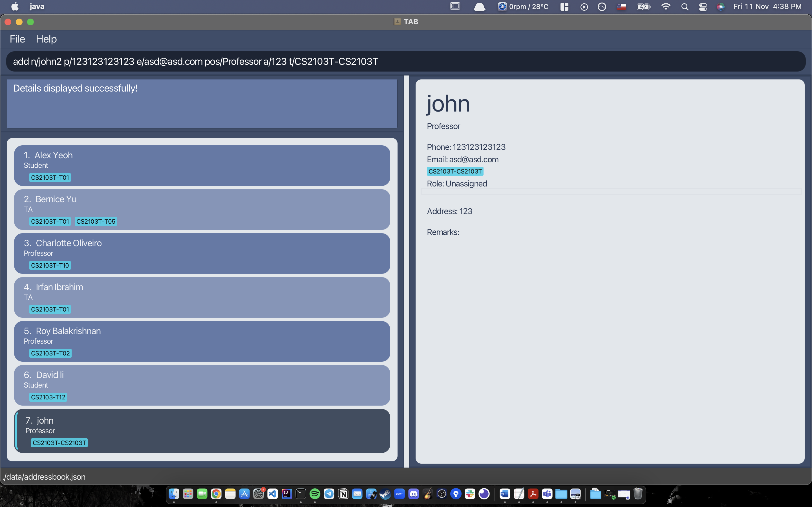Click the Wi-Fi status icon
The height and width of the screenshot is (507, 812).
[666, 7]
